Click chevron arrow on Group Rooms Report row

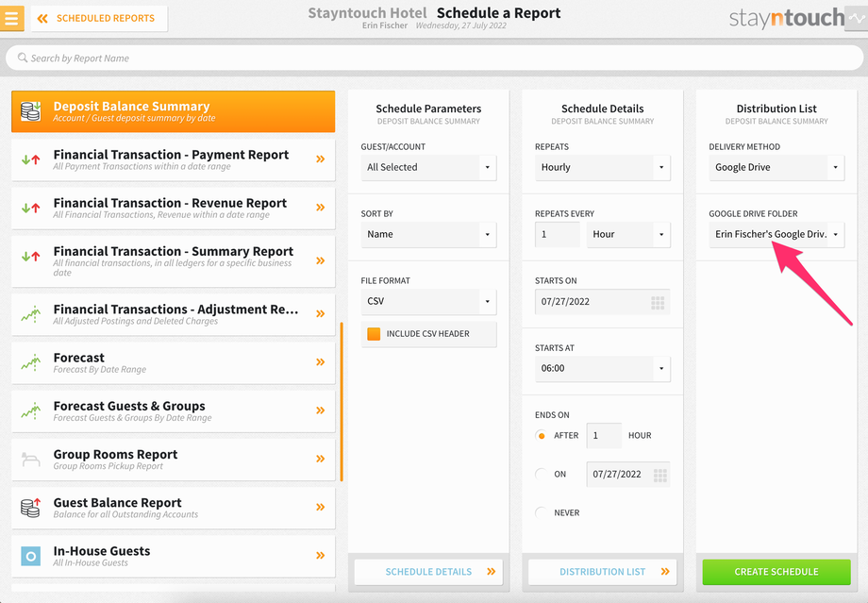tap(321, 459)
